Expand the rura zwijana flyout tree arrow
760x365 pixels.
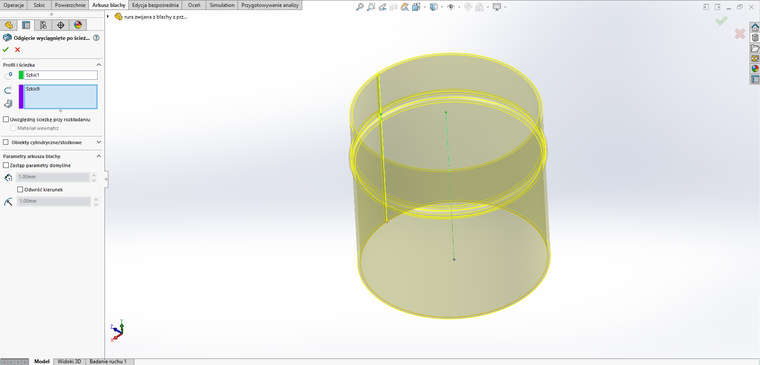108,16
